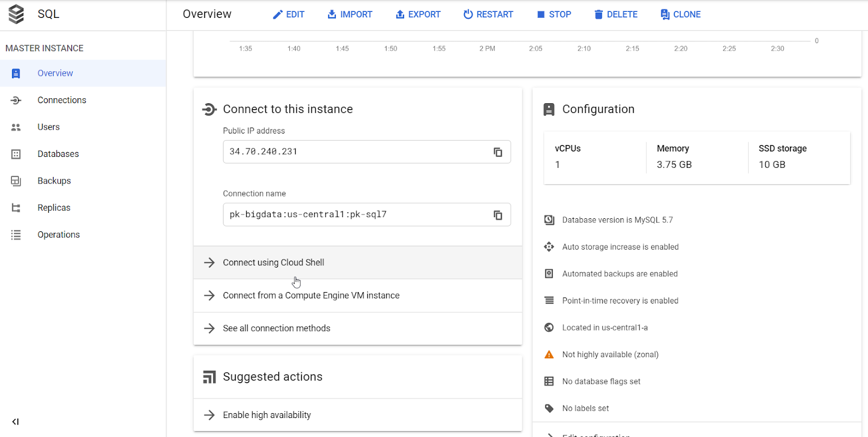Viewport: 868px width, 437px height.
Task: Click the location globe icon
Action: (549, 327)
